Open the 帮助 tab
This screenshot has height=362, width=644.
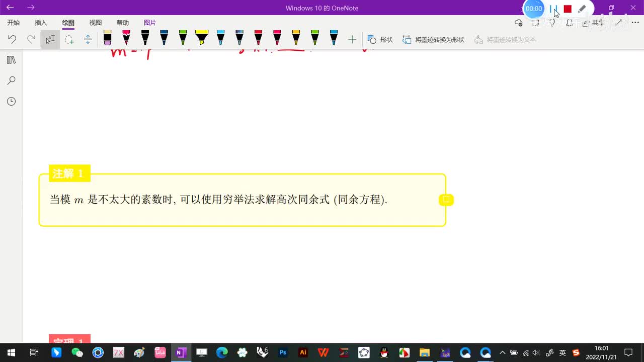coord(122,23)
